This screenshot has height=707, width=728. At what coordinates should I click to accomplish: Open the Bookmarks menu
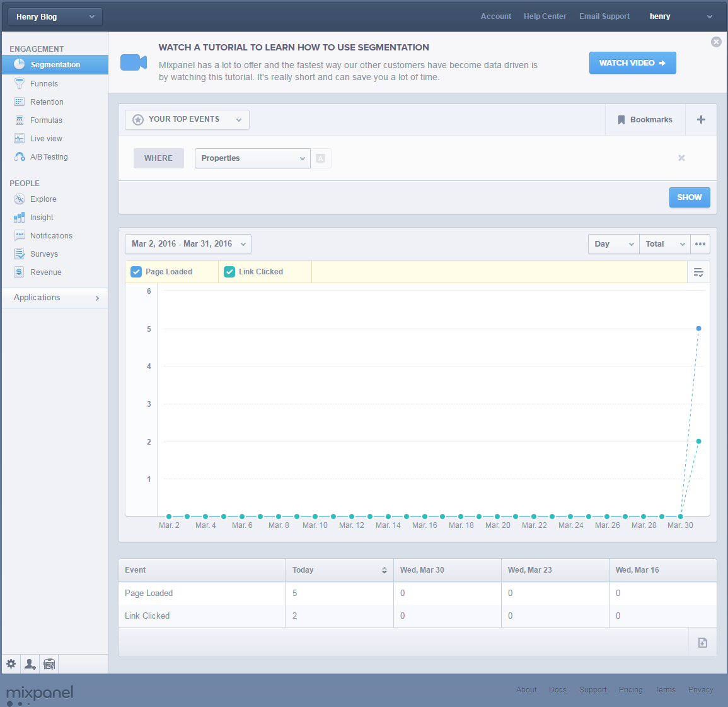(645, 119)
